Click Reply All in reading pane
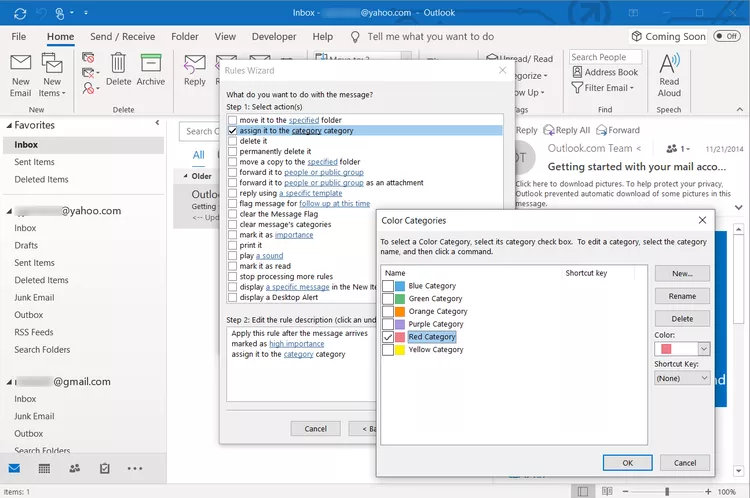This screenshot has height=498, width=750. pos(567,130)
